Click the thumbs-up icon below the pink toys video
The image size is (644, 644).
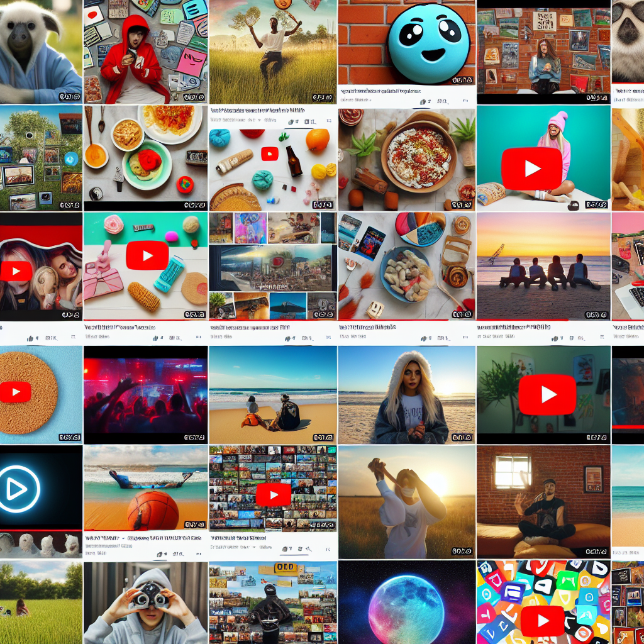point(155,338)
